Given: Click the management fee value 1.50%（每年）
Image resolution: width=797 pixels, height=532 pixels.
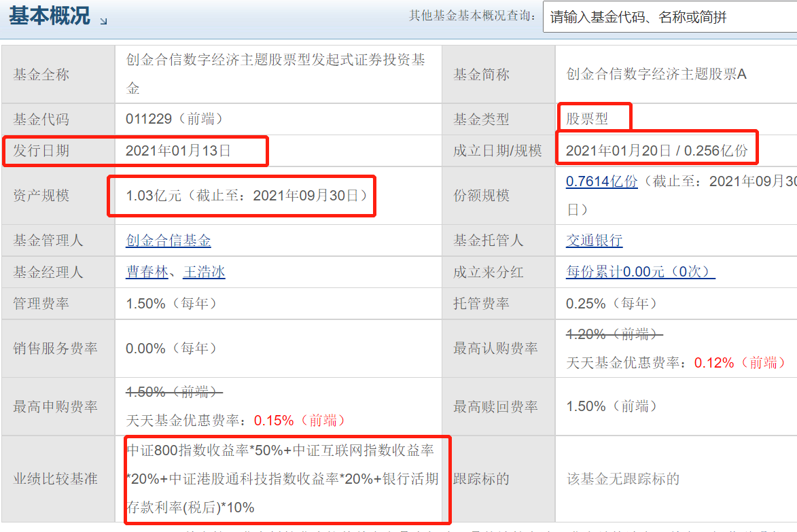Looking at the screenshot, I should [171, 303].
